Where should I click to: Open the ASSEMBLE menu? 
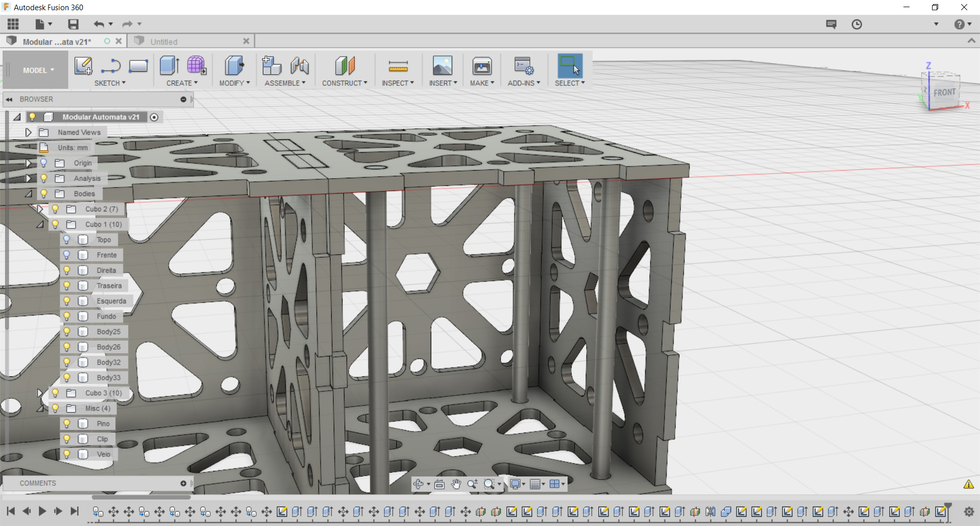(x=285, y=83)
